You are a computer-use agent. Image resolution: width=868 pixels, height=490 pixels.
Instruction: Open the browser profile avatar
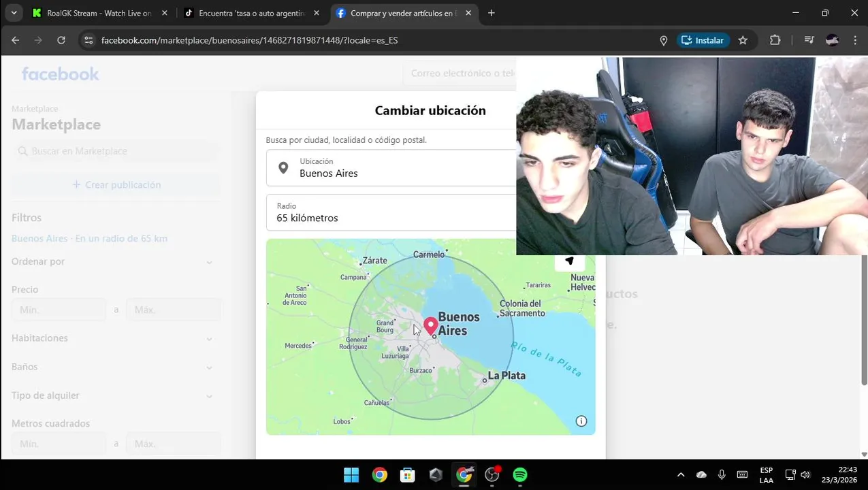(832, 40)
